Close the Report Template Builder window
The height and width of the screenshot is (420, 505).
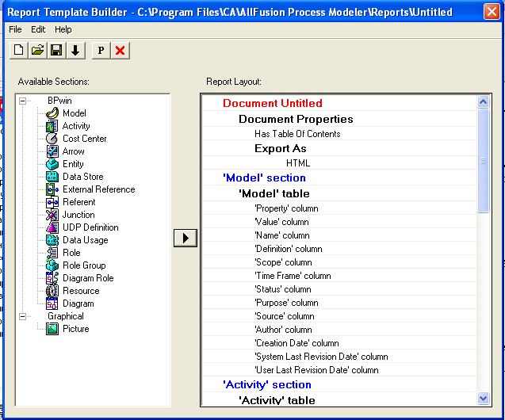coord(492,12)
